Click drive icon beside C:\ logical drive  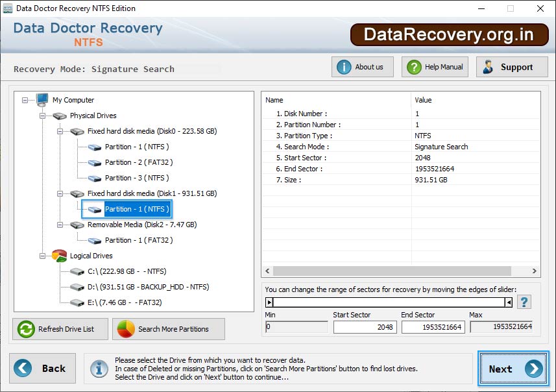pos(77,272)
